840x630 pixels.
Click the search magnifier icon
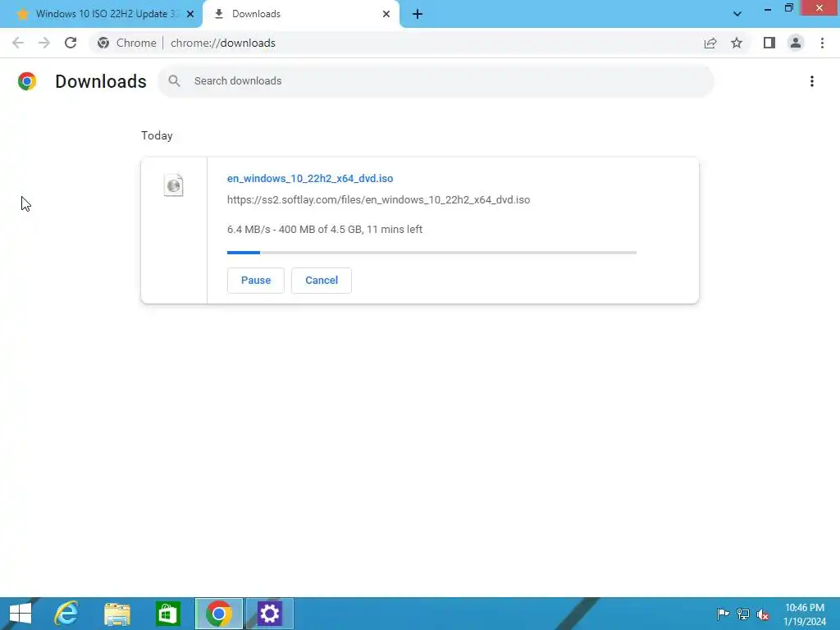point(174,81)
